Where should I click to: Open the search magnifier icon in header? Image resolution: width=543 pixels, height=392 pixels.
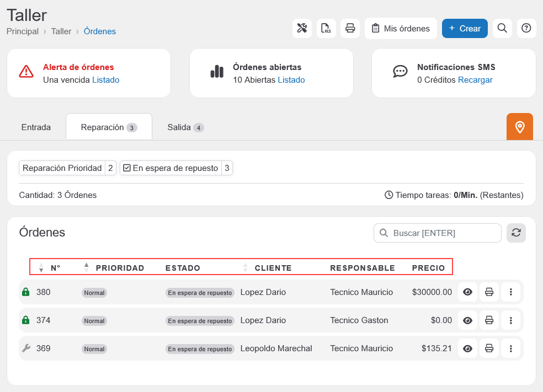(502, 28)
